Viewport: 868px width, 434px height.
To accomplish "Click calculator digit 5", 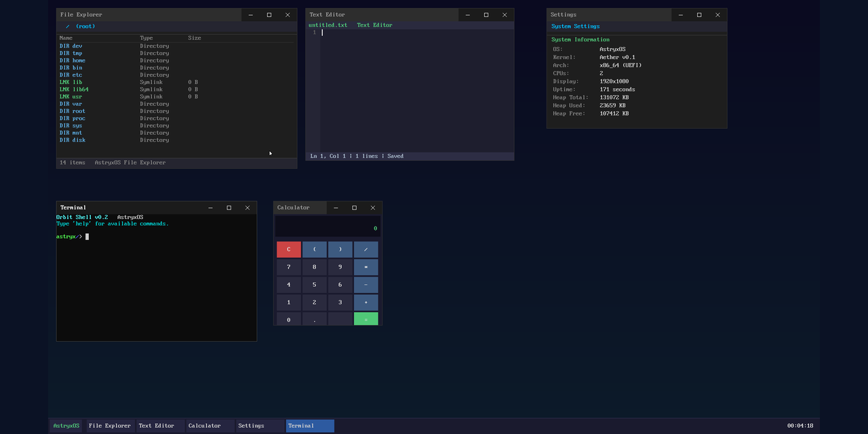I will [315, 285].
